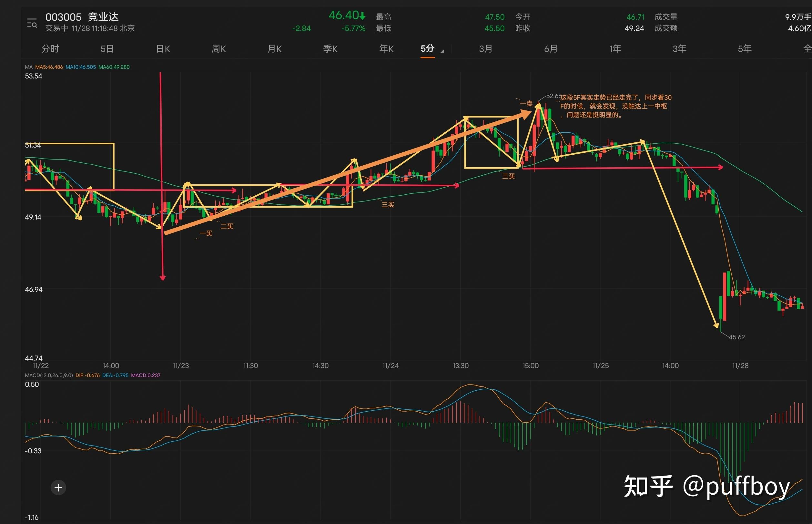Click the plus add-indicator button
Screen dimensions: 812x524
click(58, 488)
